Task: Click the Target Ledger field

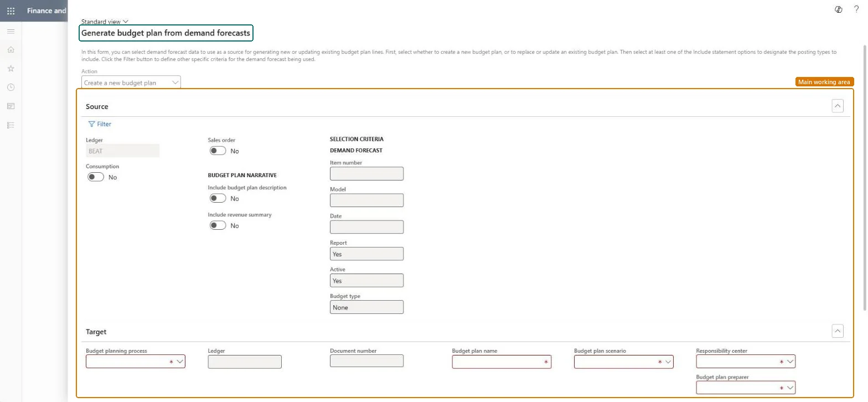Action: (245, 362)
